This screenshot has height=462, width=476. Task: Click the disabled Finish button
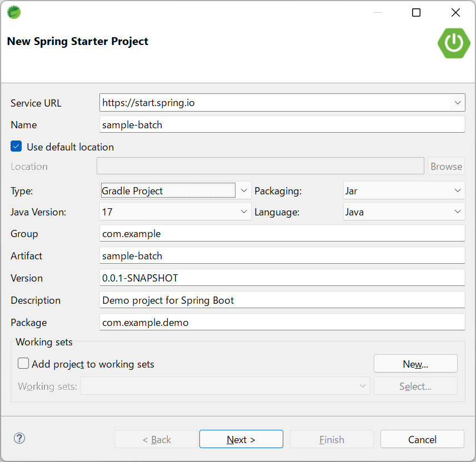(332, 439)
